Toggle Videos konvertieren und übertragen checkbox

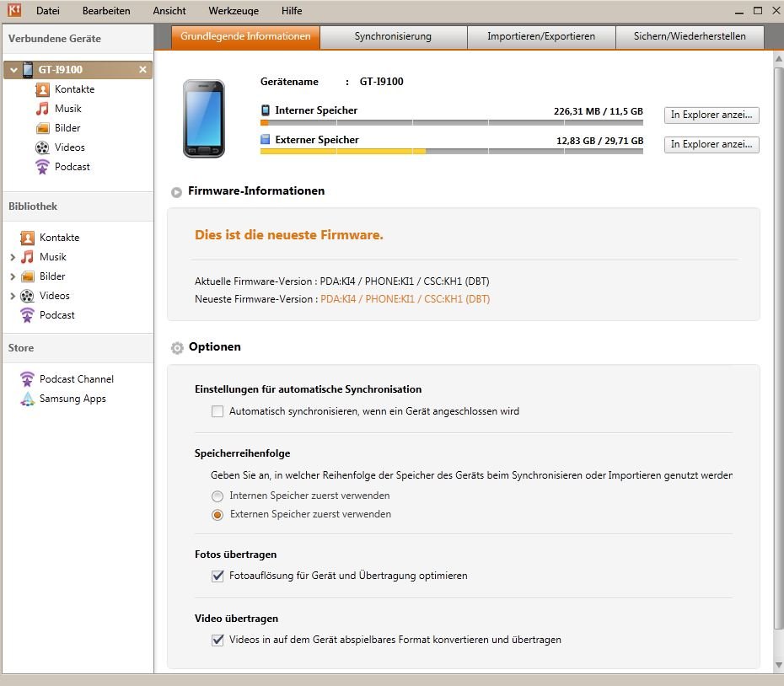click(217, 640)
